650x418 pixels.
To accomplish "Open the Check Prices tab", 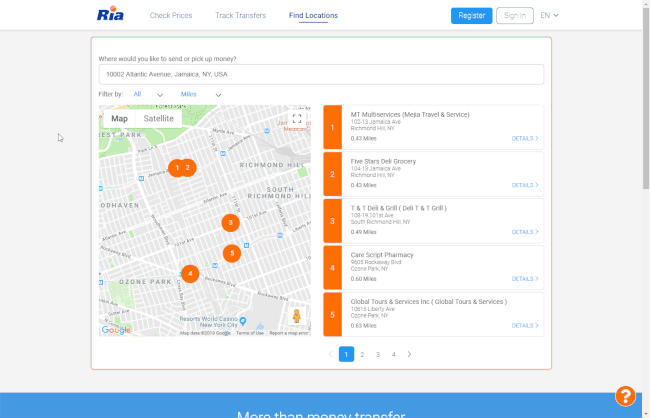I will (x=171, y=15).
